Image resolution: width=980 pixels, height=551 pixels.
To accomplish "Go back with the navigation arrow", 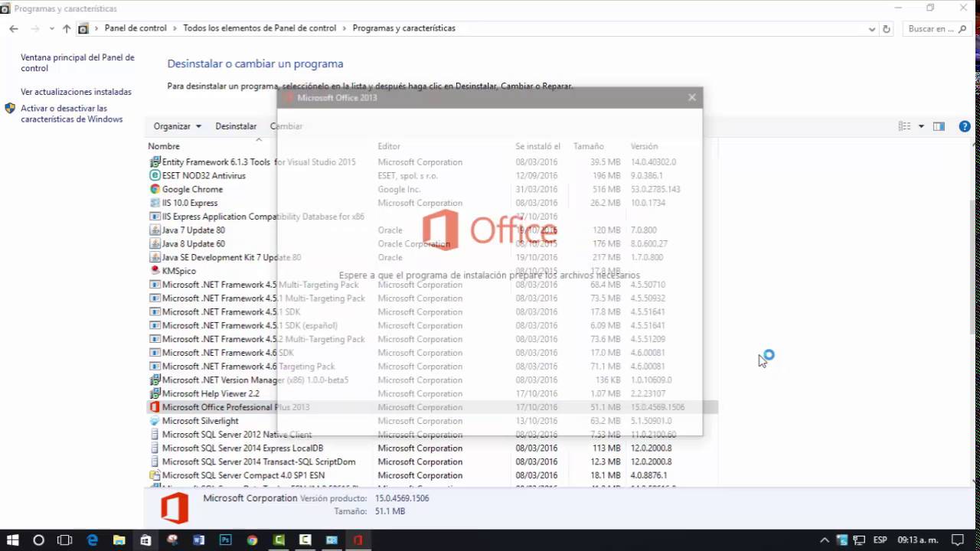I will [x=13, y=28].
